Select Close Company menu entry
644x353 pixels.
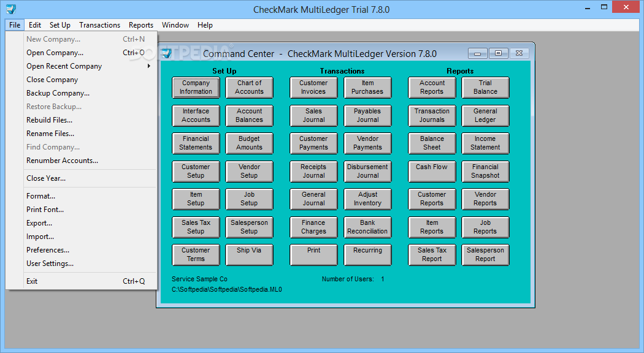click(x=82, y=80)
